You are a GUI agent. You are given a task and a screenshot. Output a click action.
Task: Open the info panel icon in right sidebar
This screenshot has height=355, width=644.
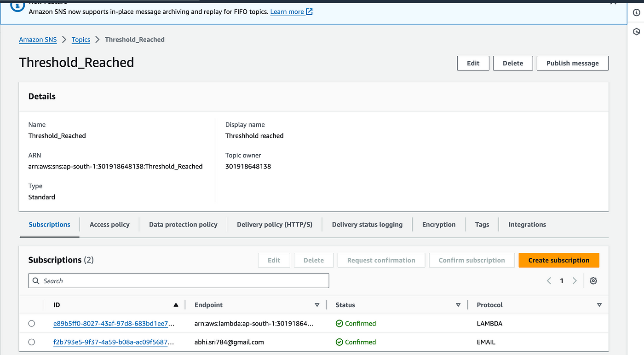click(636, 12)
